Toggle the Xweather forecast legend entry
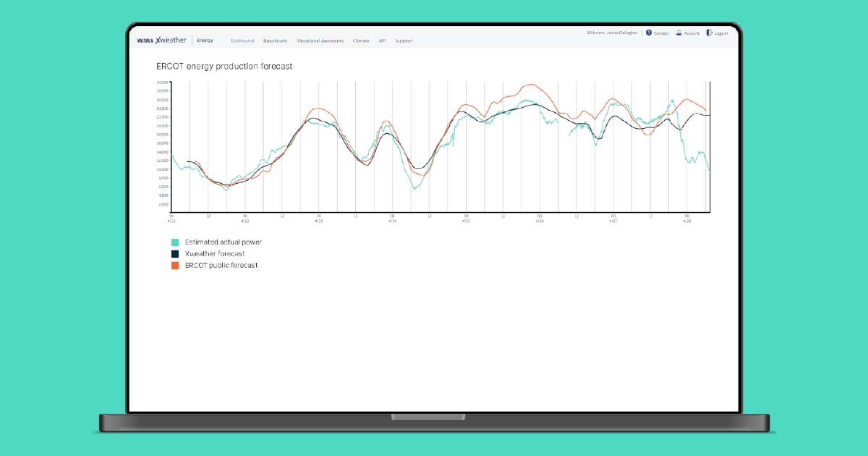The width and height of the screenshot is (868, 456). tap(213, 253)
